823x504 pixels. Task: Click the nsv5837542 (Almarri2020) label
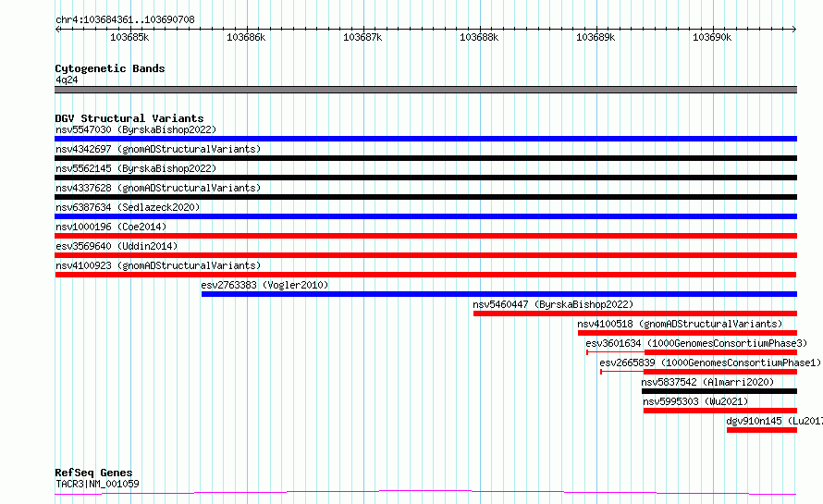coord(707,382)
